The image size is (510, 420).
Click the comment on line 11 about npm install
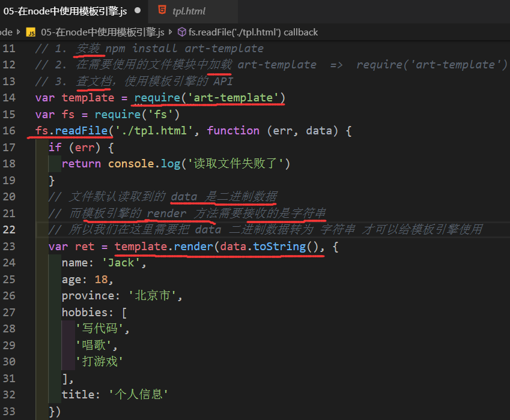coord(150,49)
